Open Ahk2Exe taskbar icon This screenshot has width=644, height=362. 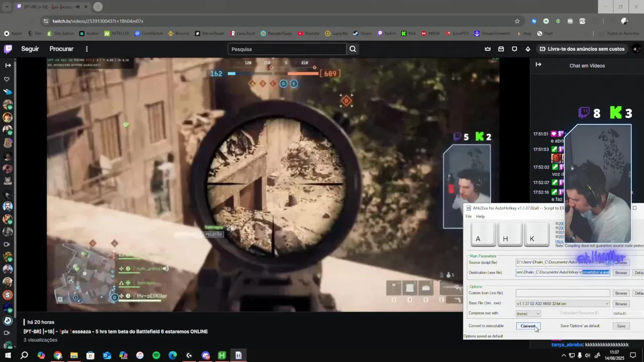click(238, 355)
